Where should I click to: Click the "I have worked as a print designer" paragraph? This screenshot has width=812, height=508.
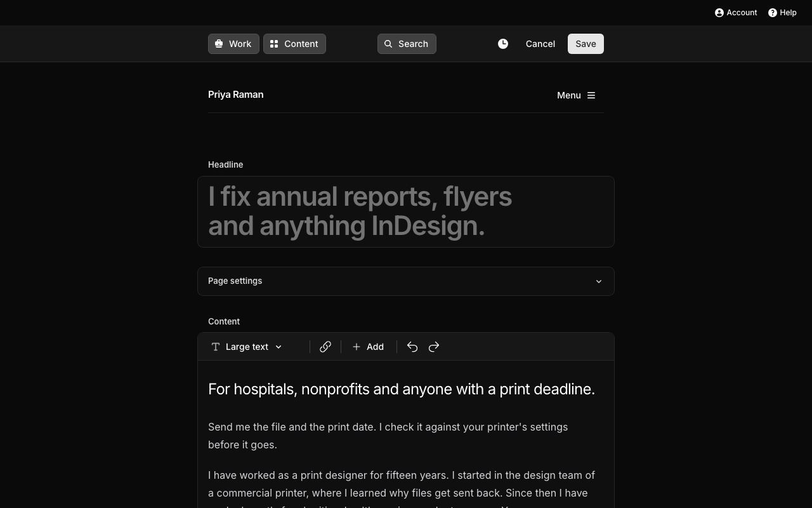click(402, 490)
